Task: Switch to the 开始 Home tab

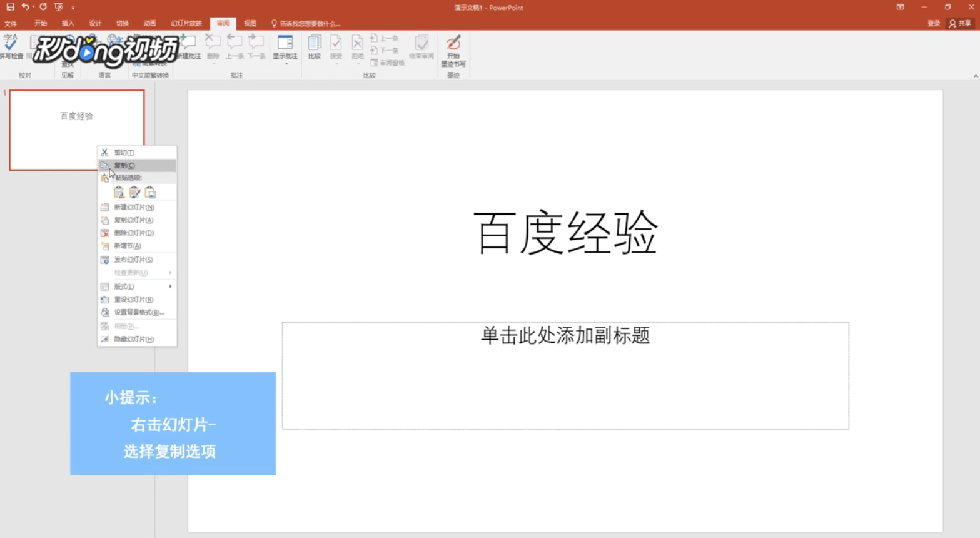Action: pyautogui.click(x=41, y=23)
